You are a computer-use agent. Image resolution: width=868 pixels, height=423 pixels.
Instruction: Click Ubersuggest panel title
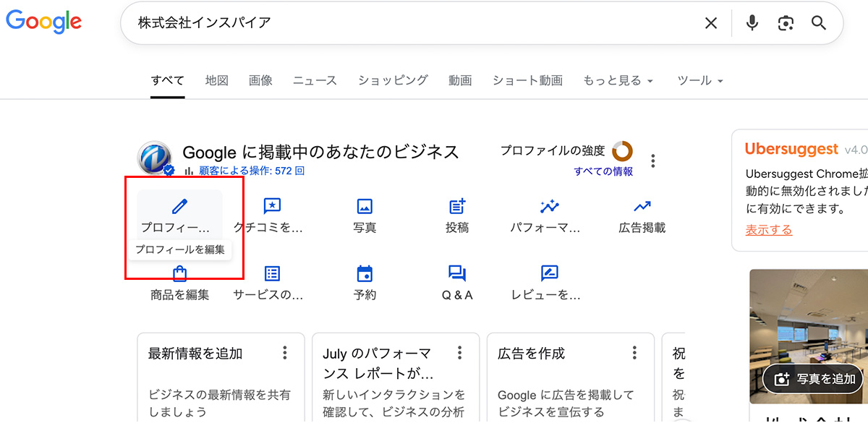pos(791,149)
